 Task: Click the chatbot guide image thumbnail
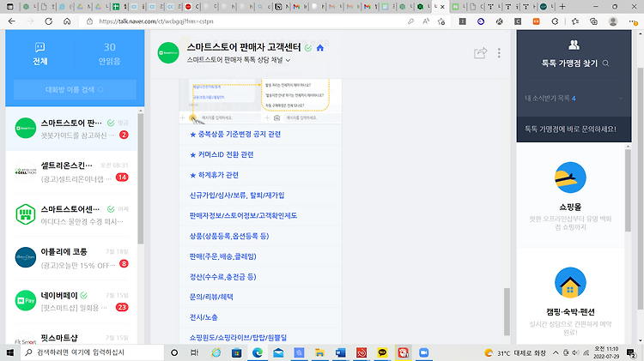260,101
